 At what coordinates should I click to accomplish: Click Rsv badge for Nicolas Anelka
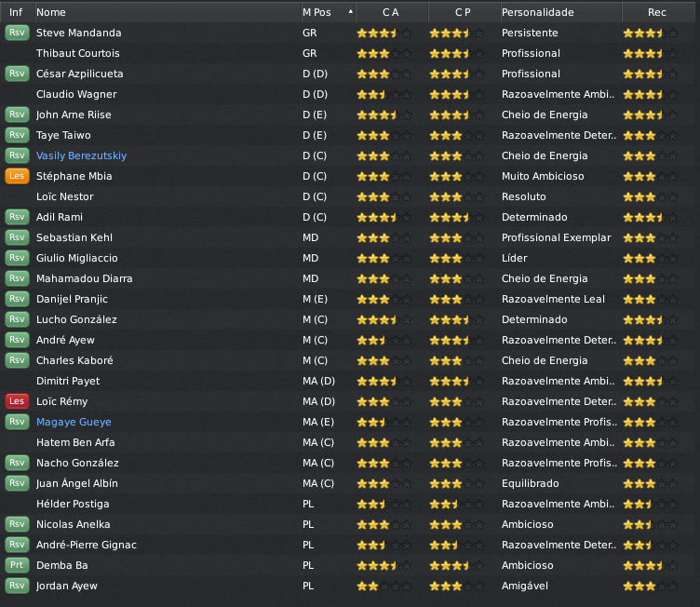[17, 524]
